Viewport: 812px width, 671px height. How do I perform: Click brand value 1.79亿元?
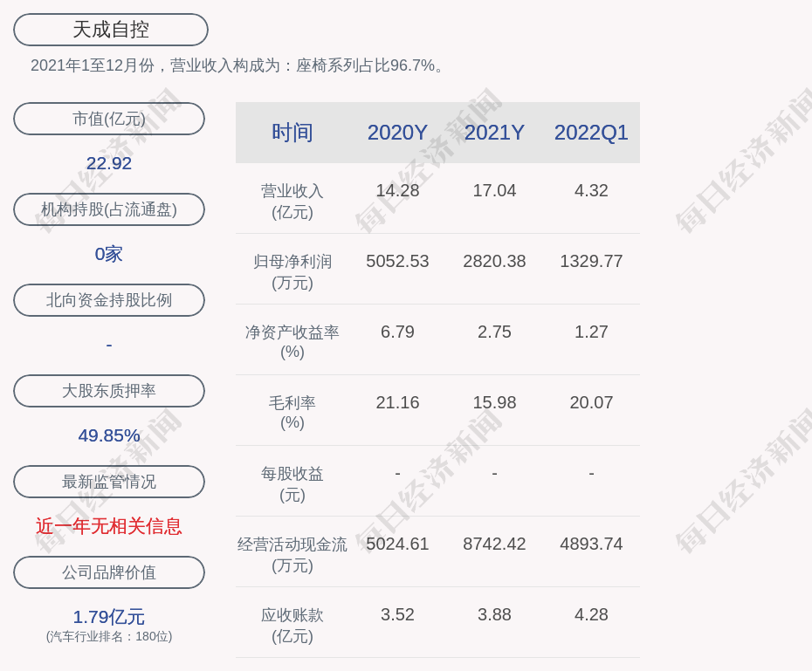pyautogui.click(x=109, y=617)
